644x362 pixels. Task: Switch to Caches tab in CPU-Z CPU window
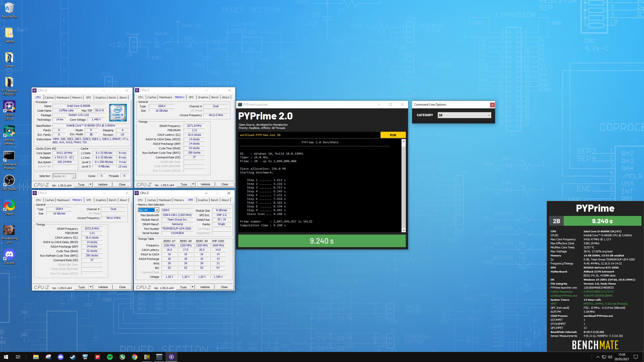49,98
